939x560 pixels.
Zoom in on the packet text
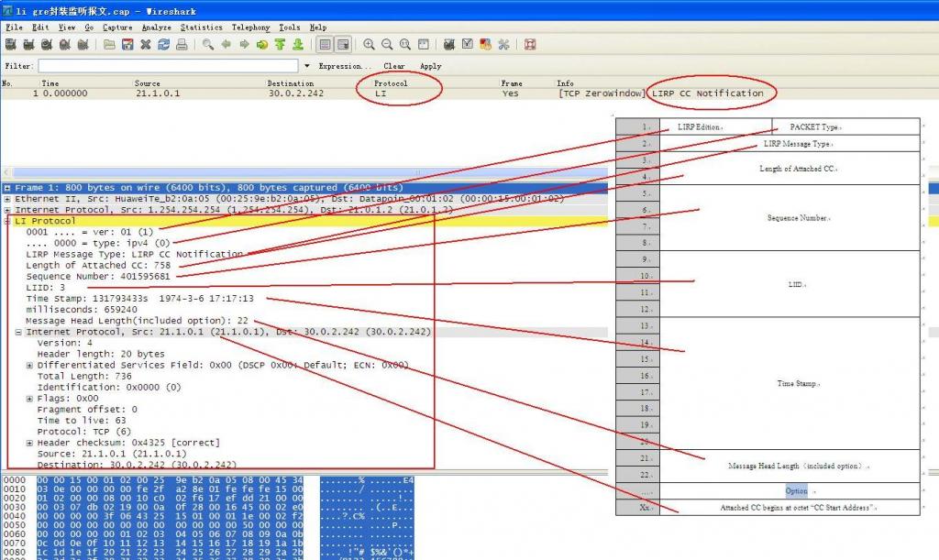point(369,44)
